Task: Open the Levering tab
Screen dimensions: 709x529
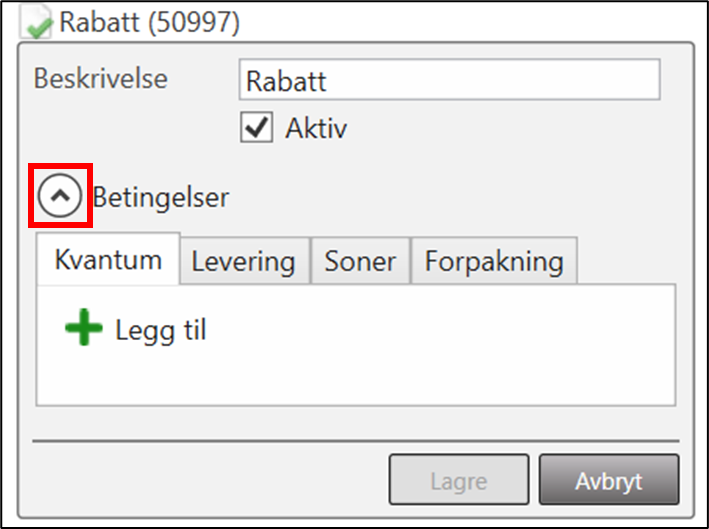Action: (x=244, y=263)
